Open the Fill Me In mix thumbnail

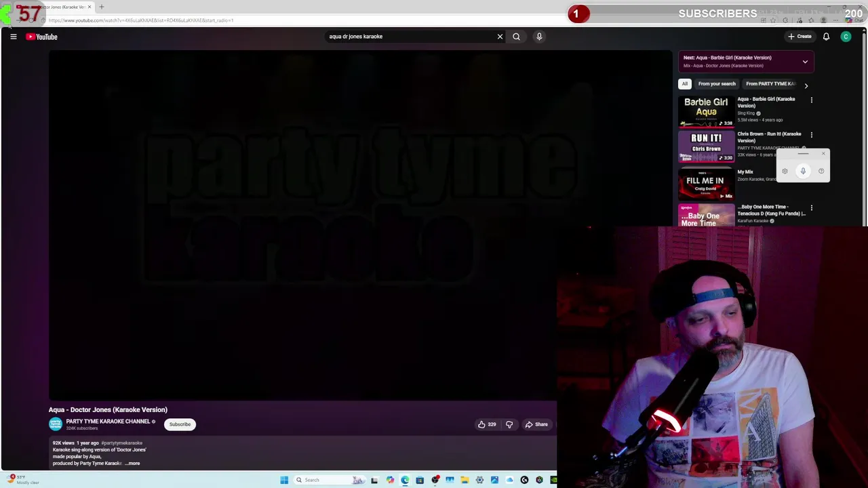tap(706, 183)
